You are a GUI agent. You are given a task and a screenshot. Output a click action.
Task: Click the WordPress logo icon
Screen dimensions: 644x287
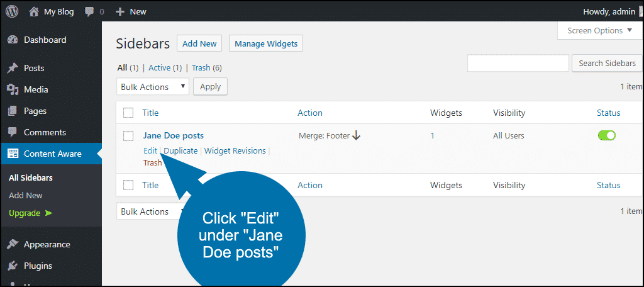[12, 11]
